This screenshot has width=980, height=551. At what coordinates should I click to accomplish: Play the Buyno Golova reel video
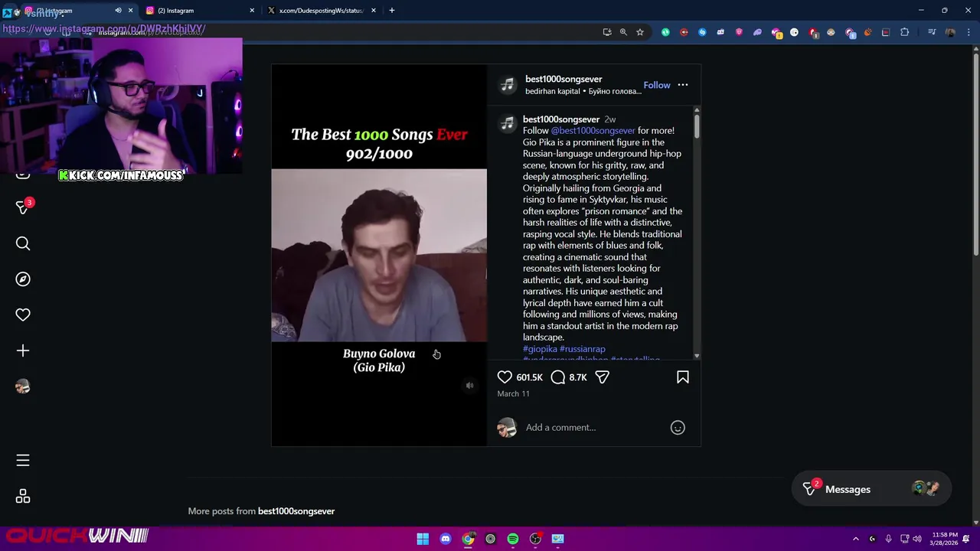click(x=379, y=255)
